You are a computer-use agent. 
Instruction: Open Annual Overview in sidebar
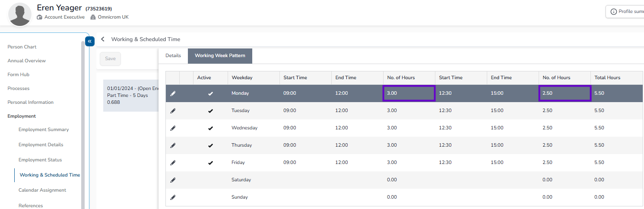(27, 61)
